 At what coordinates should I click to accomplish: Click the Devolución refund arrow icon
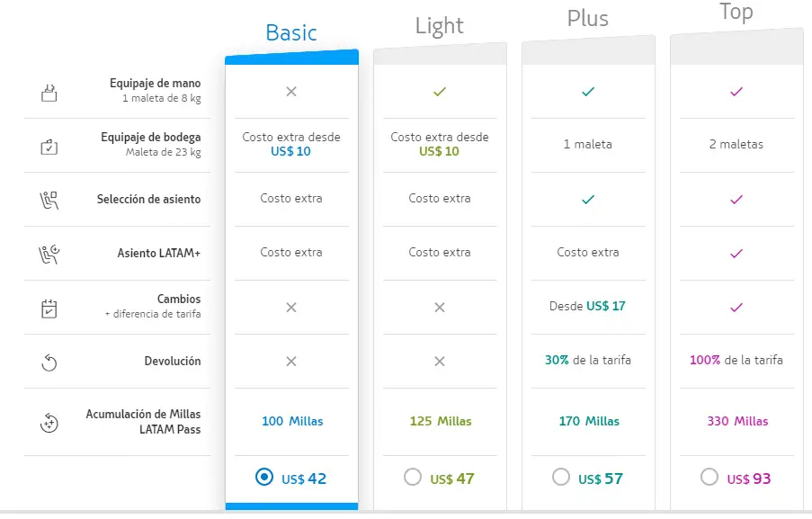[x=49, y=362]
